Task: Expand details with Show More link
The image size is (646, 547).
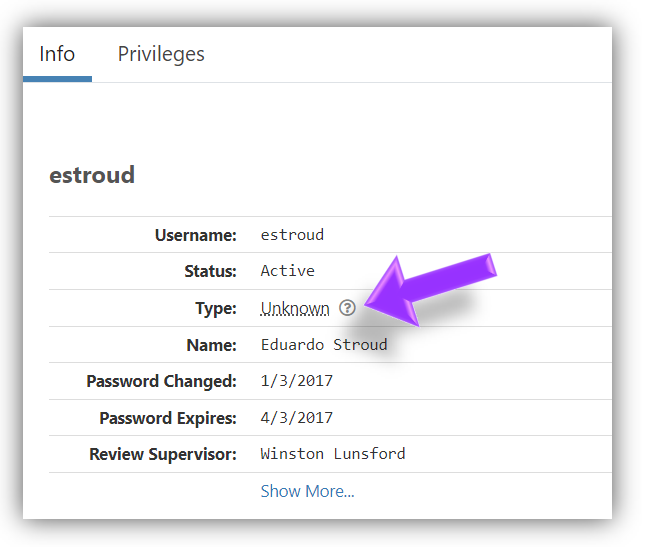Action: [x=307, y=491]
